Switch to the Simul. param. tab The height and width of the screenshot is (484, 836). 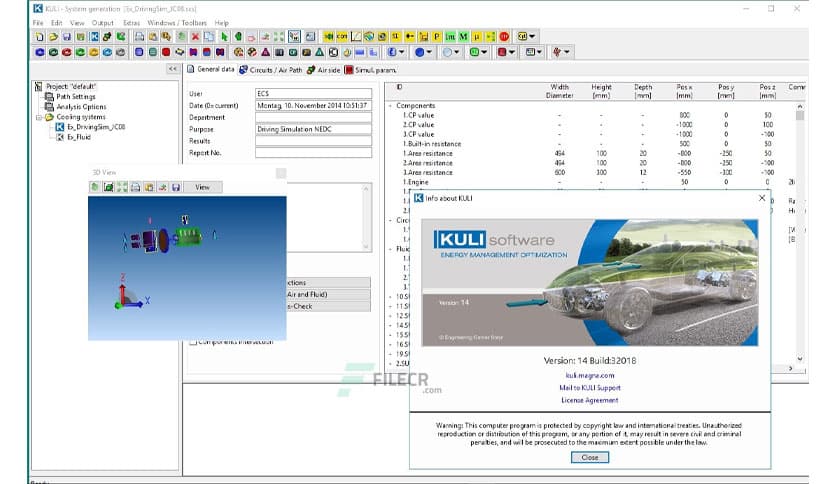coord(370,70)
